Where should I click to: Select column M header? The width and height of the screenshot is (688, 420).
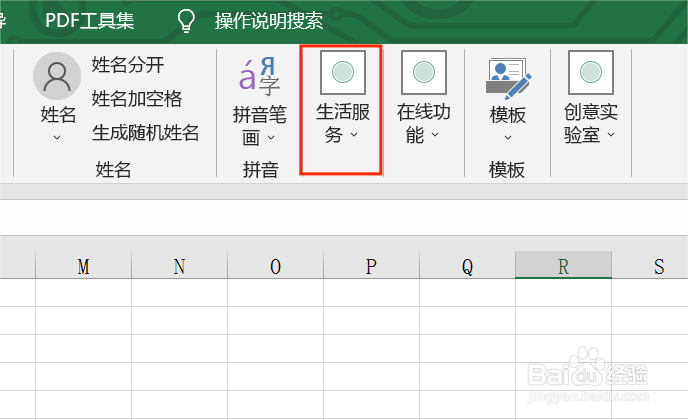(83, 265)
